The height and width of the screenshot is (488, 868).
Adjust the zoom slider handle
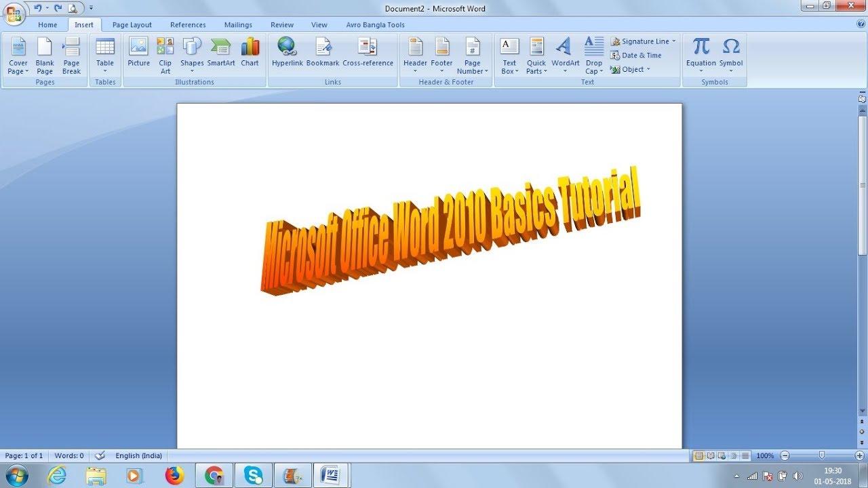(822, 455)
